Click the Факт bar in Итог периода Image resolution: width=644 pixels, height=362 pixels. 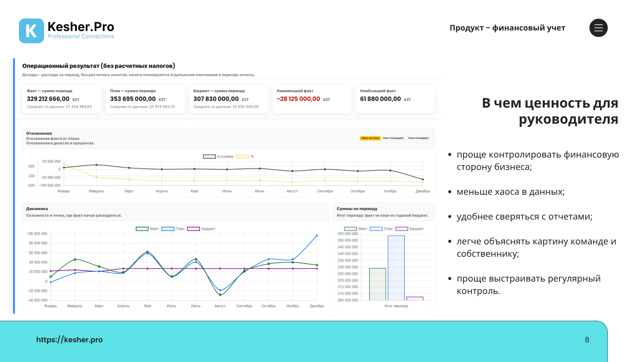[x=378, y=284]
